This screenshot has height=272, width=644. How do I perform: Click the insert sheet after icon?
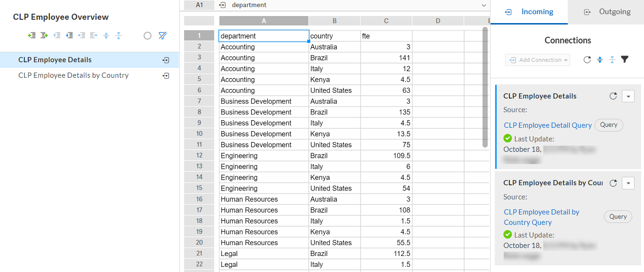point(44,35)
